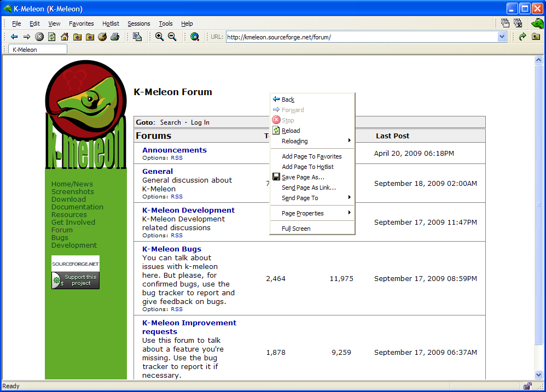
Task: Click the green Go arrow beside the URL bar
Action: pos(522,37)
